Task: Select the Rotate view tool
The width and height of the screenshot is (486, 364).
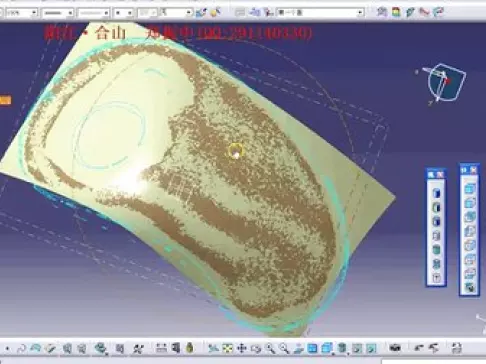Action: (256, 349)
